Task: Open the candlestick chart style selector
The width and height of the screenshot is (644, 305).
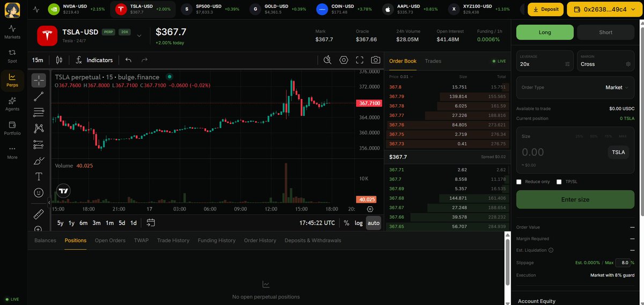Action: point(59,60)
